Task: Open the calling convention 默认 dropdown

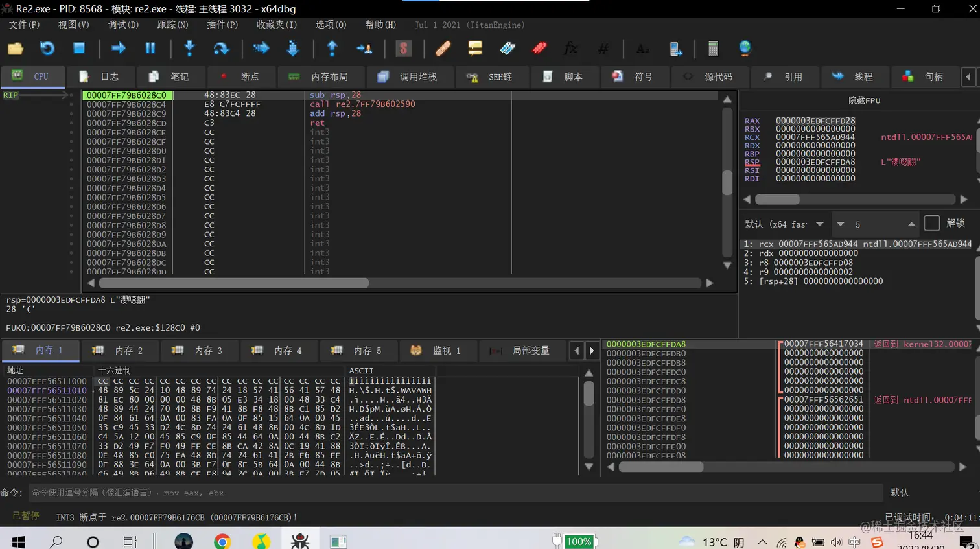Action: coord(784,224)
